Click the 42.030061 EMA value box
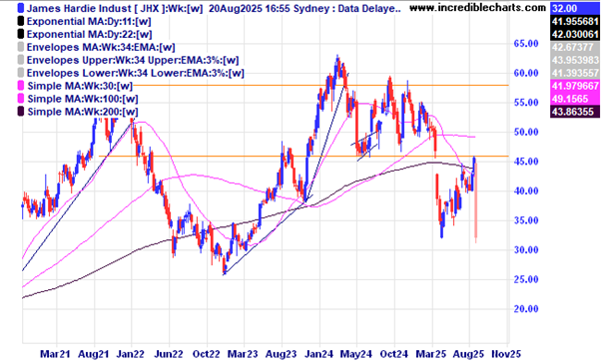 [x=575, y=35]
